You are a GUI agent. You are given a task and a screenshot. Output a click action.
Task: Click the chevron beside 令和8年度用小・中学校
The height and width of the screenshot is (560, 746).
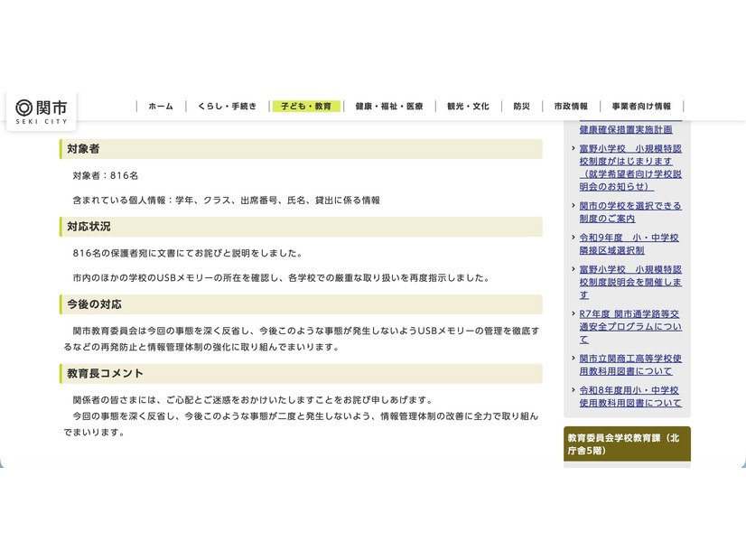point(573,390)
